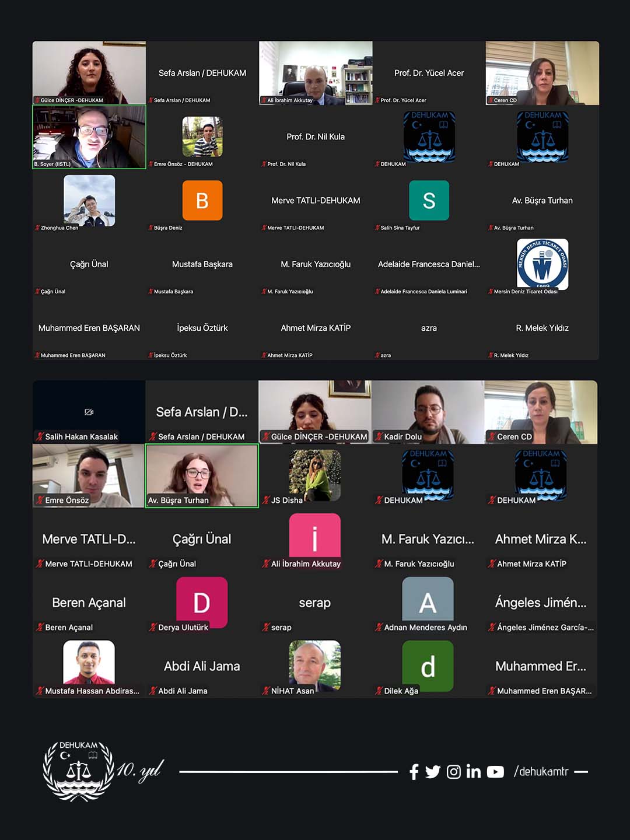Open the Twitter bird icon

[x=433, y=772]
